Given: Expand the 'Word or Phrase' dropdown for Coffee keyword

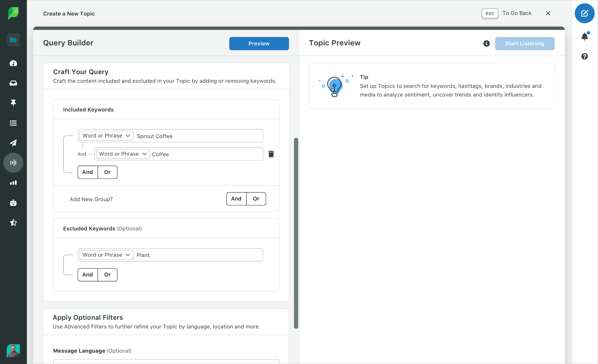Looking at the screenshot, I should [x=122, y=154].
